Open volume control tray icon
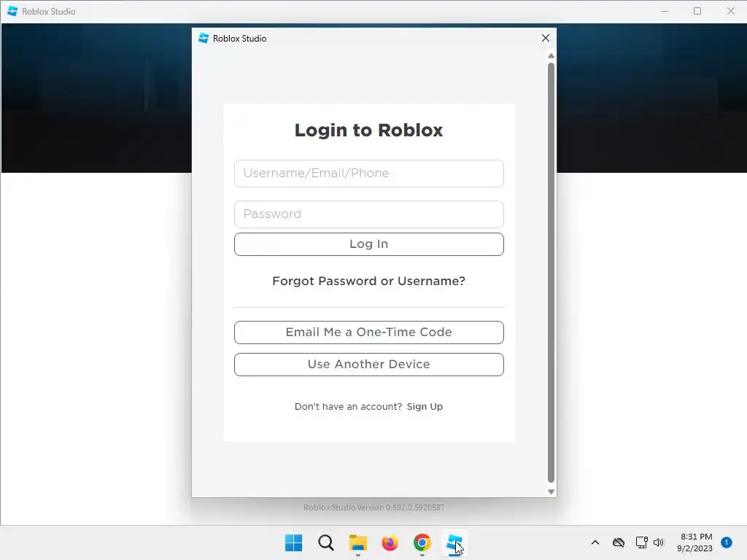The width and height of the screenshot is (747, 560). 659,542
